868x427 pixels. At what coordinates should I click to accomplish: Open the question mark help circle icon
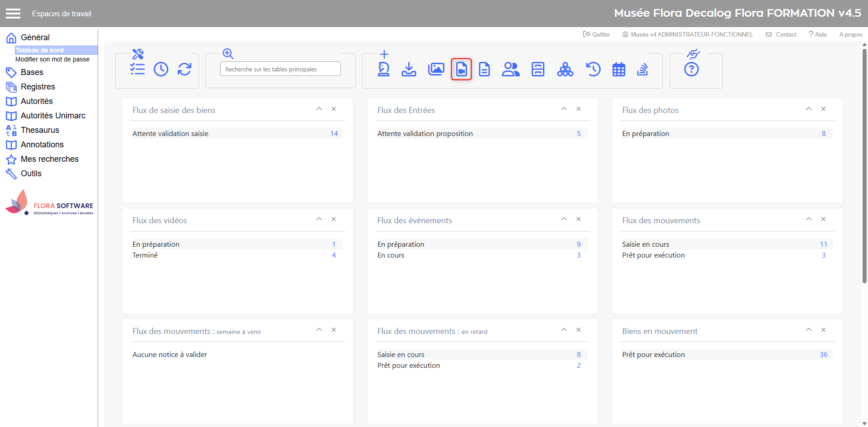tap(691, 69)
